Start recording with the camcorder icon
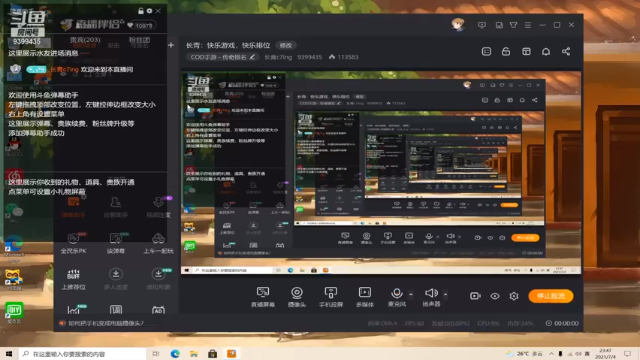Viewport: 640px width, 360px height. pyautogui.click(x=475, y=296)
